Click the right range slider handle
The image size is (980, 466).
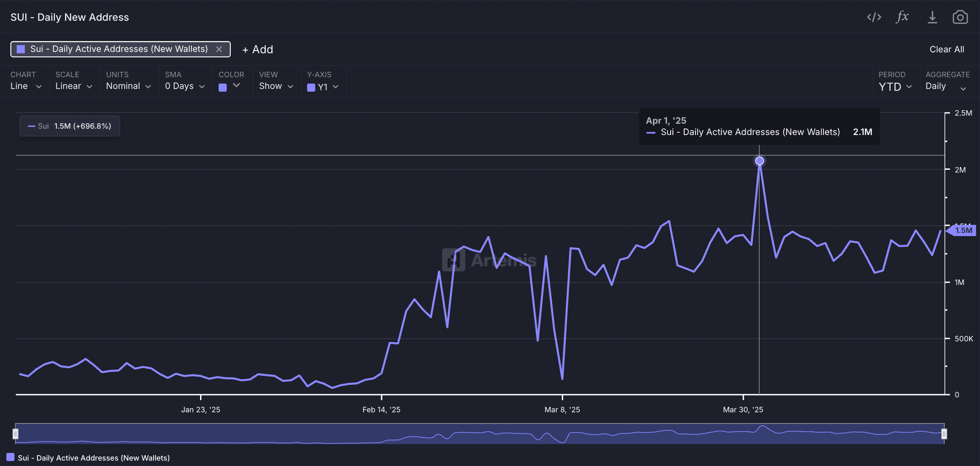point(944,434)
